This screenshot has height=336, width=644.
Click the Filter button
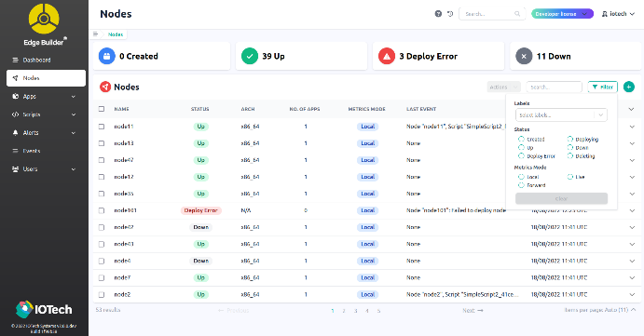coord(602,87)
